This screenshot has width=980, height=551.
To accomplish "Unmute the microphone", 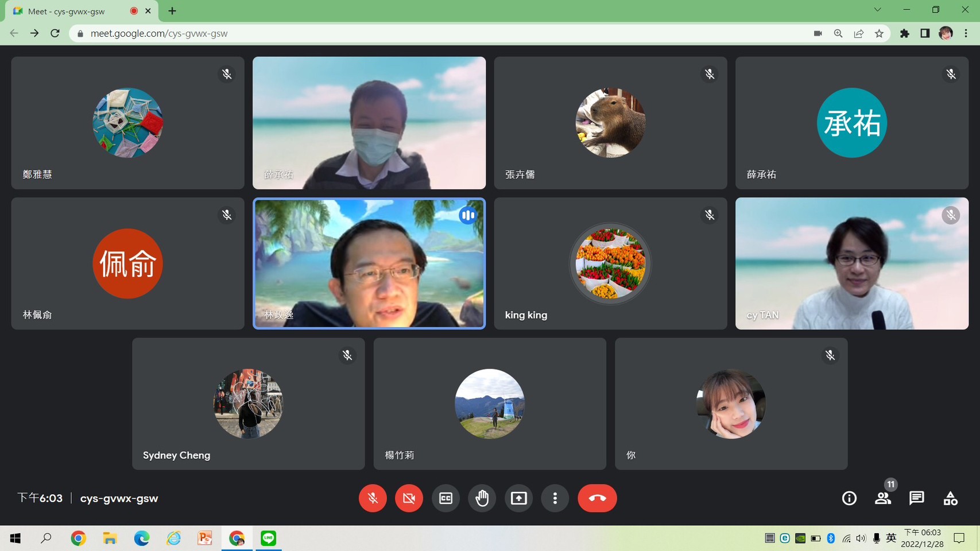I will pos(373,498).
